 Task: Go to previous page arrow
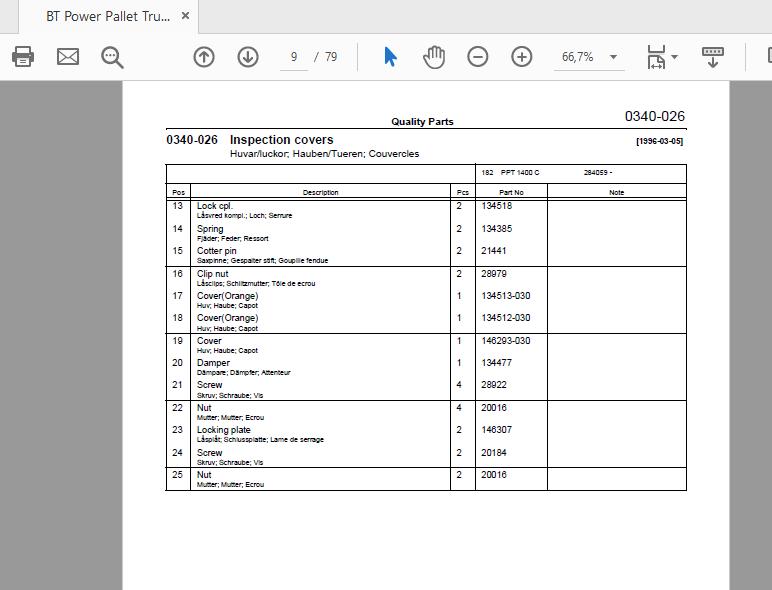pos(204,57)
